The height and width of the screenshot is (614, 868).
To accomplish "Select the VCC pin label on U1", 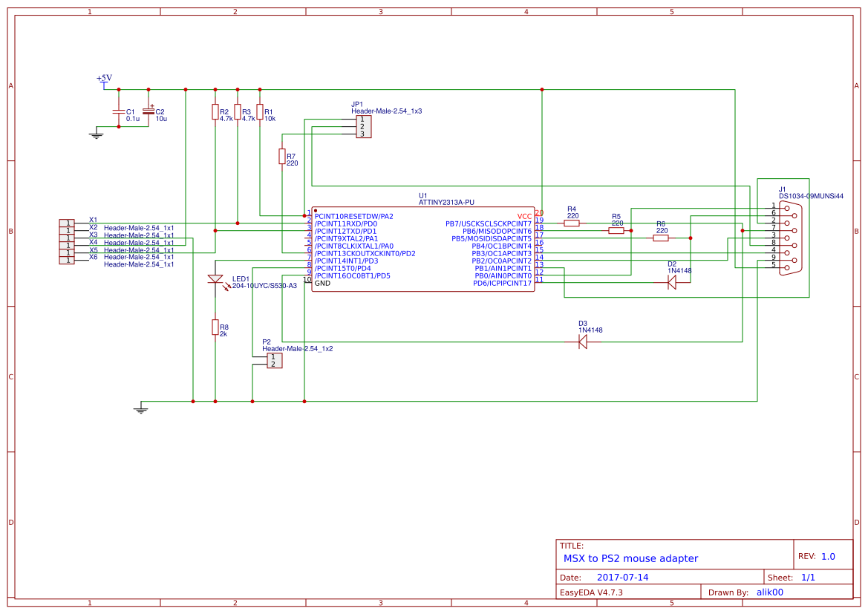I will [x=524, y=216].
